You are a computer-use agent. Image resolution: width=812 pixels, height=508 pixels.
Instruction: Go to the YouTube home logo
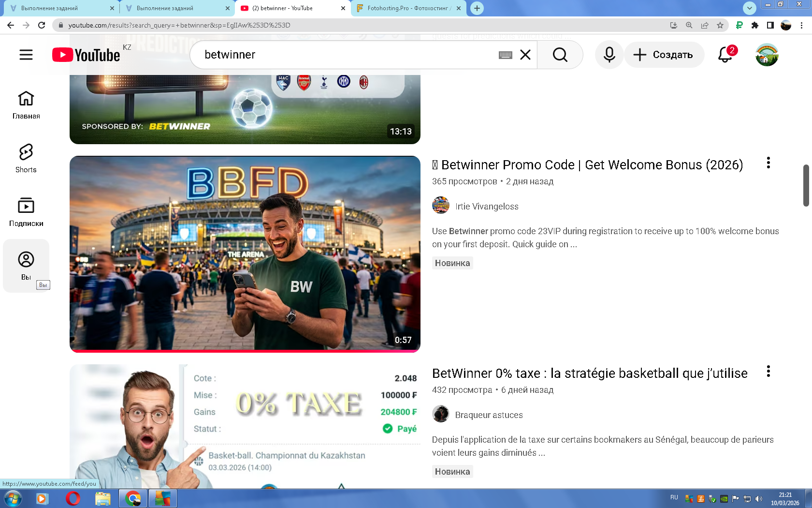tap(86, 55)
